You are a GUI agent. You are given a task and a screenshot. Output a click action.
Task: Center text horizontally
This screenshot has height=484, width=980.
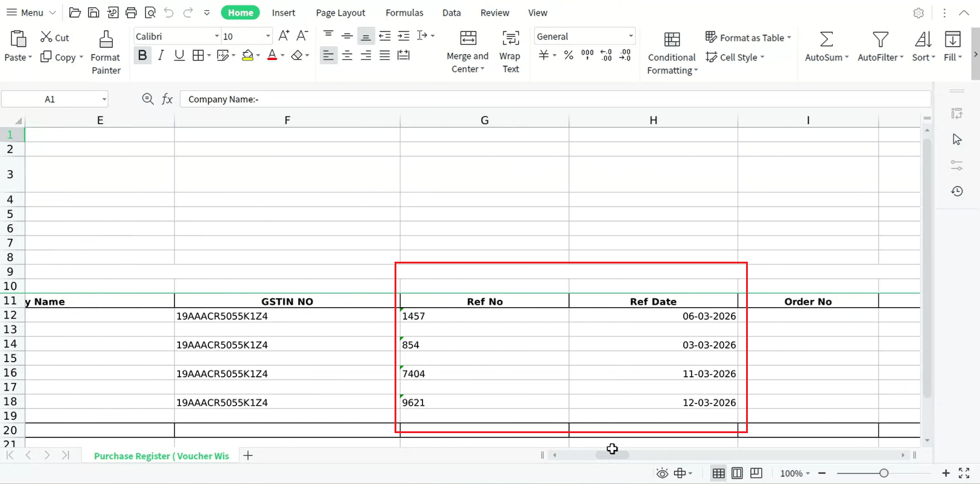coord(347,56)
